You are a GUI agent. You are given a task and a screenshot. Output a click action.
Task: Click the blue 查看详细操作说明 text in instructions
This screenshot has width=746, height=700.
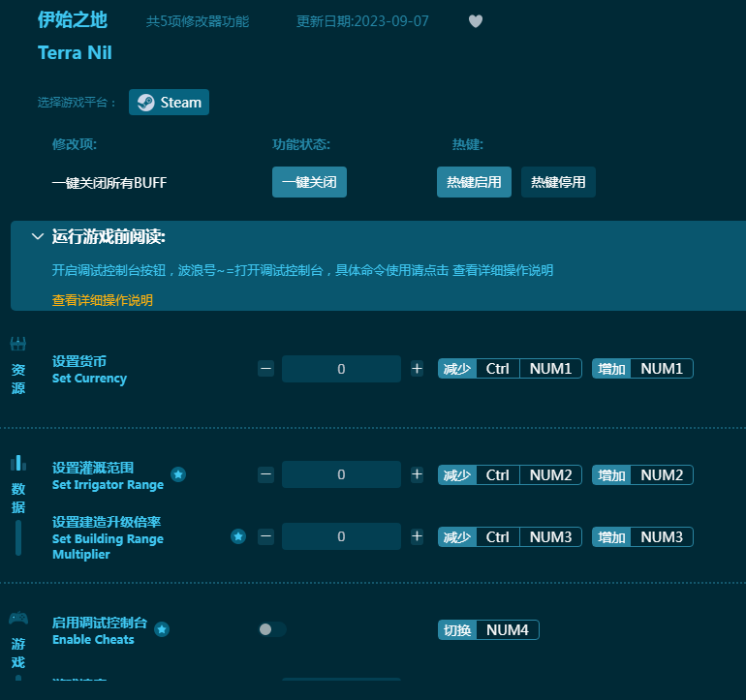click(x=503, y=270)
